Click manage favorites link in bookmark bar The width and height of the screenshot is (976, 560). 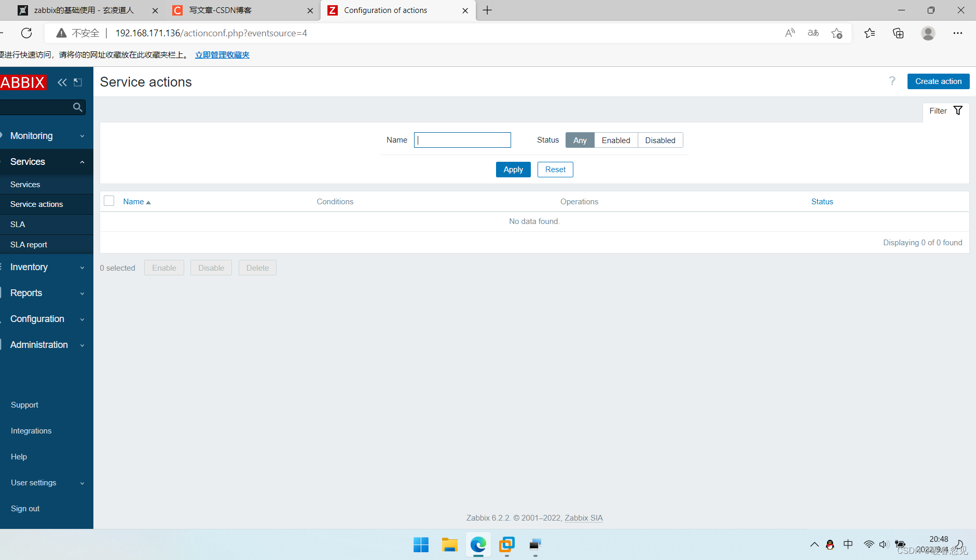tap(222, 55)
